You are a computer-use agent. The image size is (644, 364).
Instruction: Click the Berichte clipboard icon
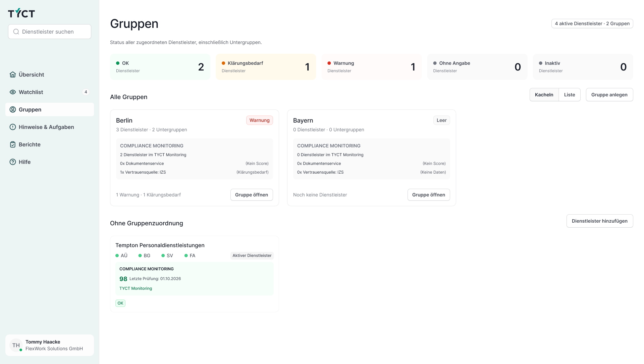pos(13,144)
